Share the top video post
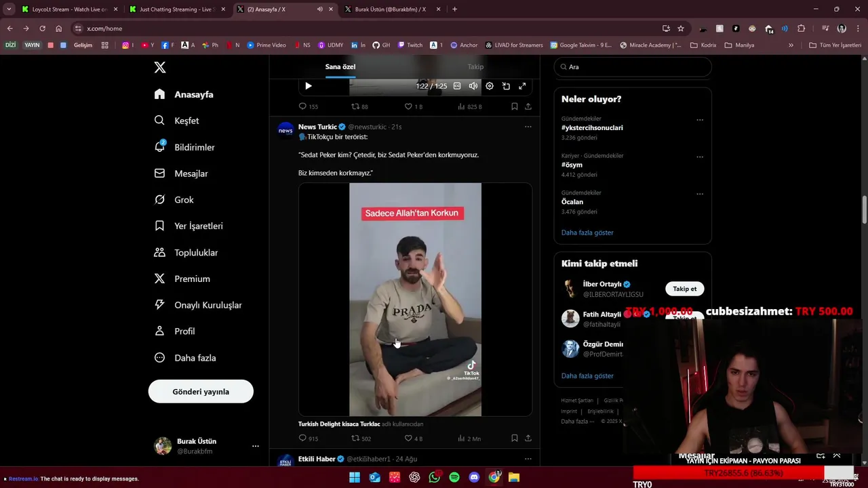868x488 pixels. [528, 106]
